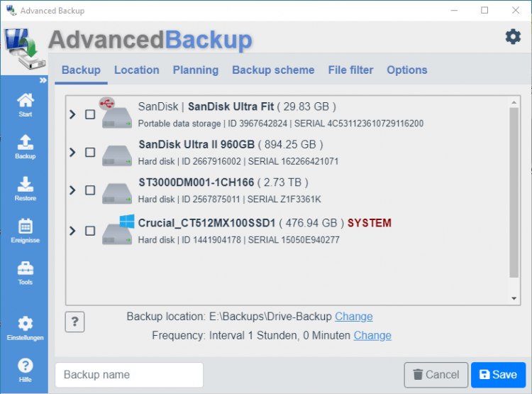Switch to the Planning tab
The image size is (532, 394).
point(196,70)
